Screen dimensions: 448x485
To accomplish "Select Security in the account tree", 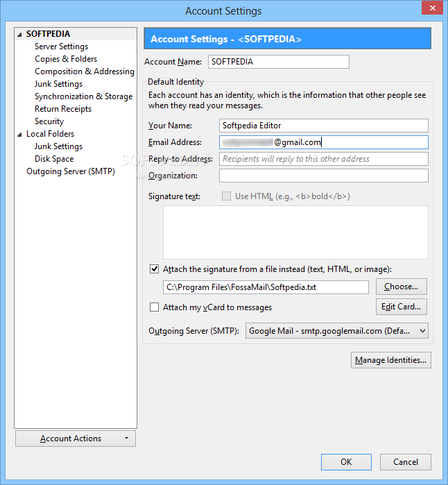I will coord(49,121).
